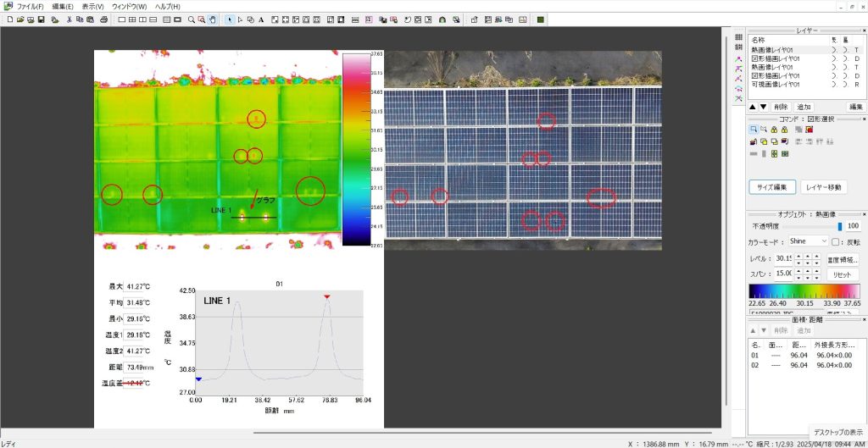Click the print icon in the toolbar

pos(103,19)
